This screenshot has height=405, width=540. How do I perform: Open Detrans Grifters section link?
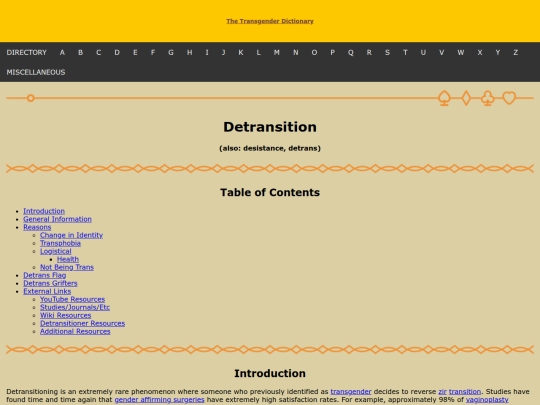click(x=50, y=283)
